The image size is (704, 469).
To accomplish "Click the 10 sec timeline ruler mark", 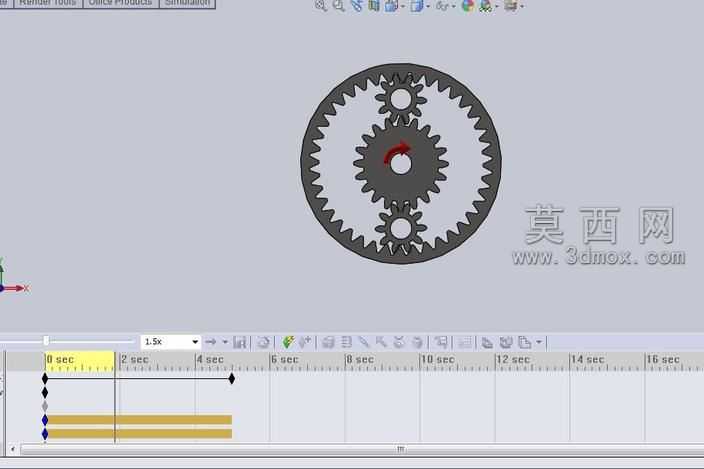I will (438, 359).
